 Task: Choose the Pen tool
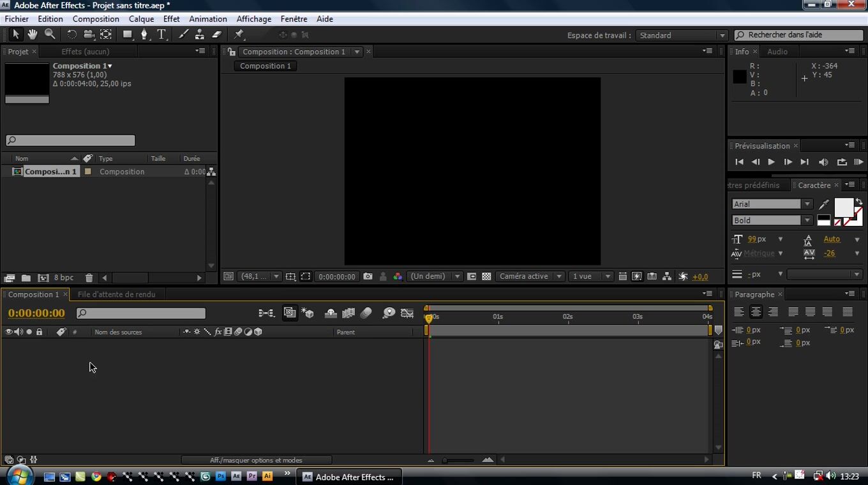pos(144,34)
